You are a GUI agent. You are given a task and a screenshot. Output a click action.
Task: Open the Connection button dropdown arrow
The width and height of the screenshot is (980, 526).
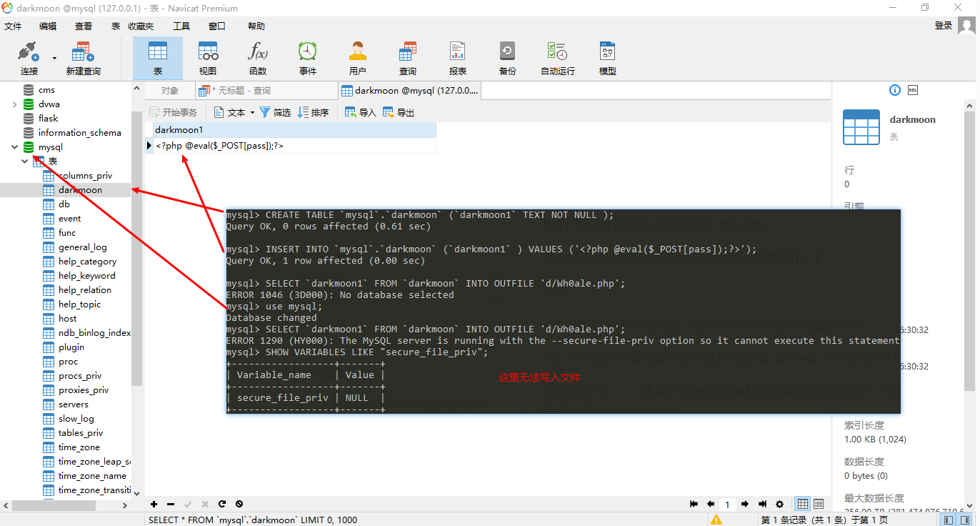point(54,59)
